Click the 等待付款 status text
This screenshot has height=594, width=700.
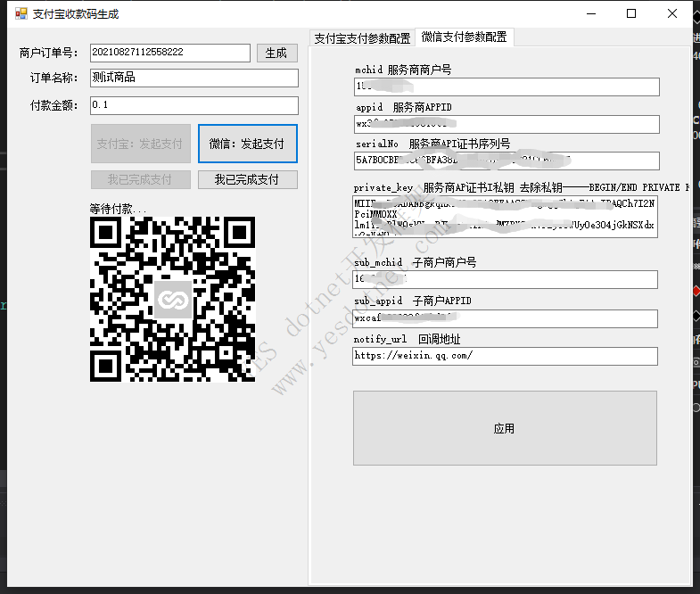coord(118,209)
